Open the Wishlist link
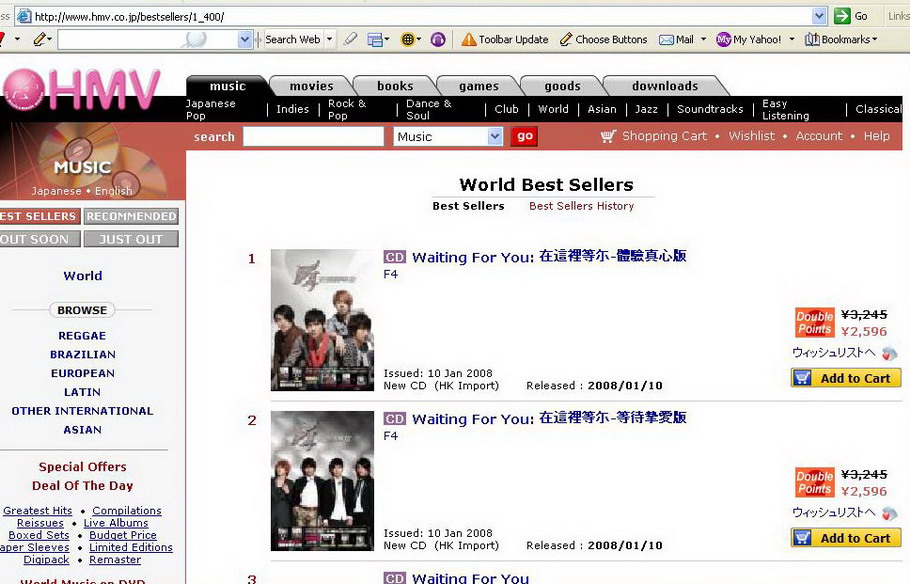The width and height of the screenshot is (910, 584). click(752, 136)
